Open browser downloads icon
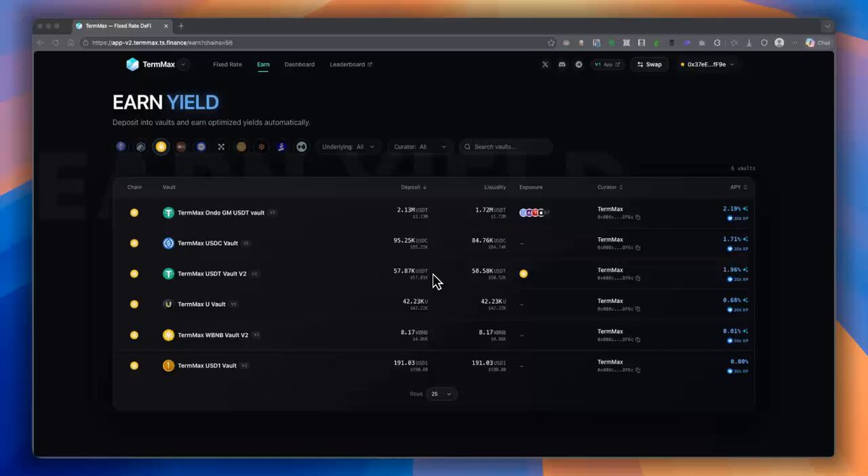 [748, 43]
